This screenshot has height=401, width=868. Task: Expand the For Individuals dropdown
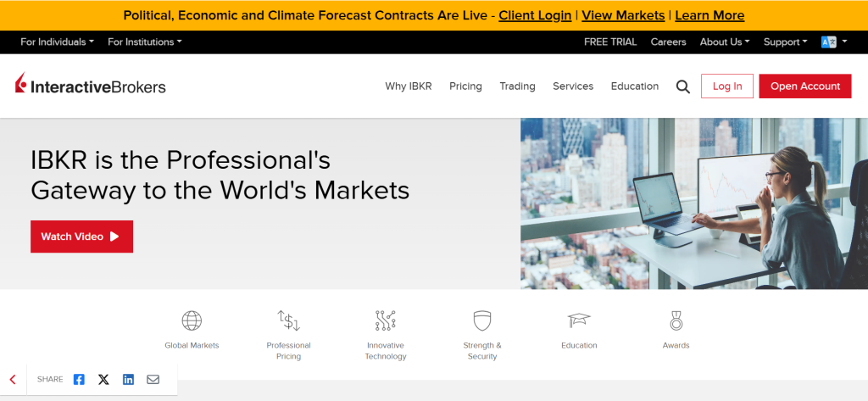pos(57,42)
